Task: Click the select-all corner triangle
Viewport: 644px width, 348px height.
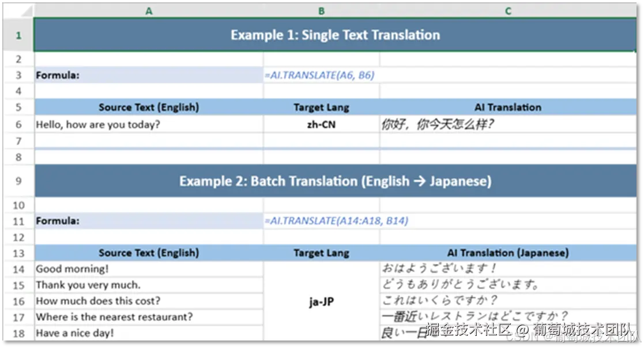Action: (x=27, y=11)
